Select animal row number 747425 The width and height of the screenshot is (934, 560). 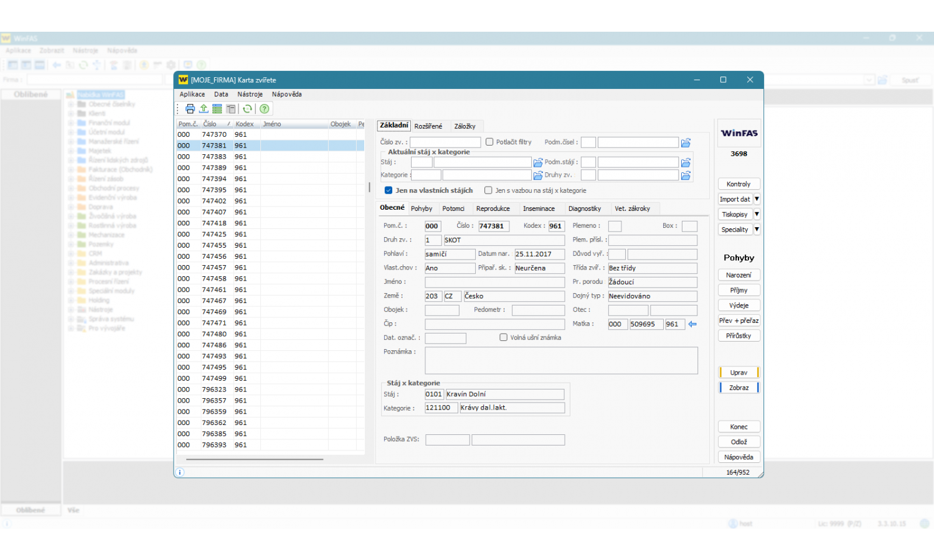214,235
